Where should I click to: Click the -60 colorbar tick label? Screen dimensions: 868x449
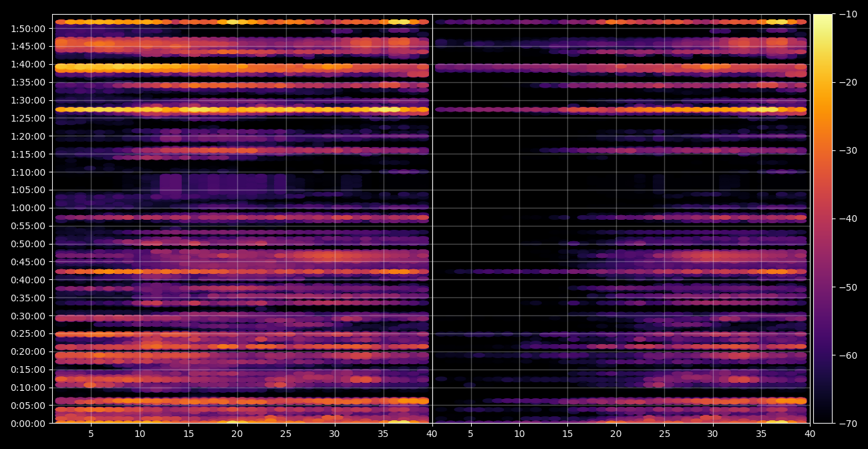848,355
